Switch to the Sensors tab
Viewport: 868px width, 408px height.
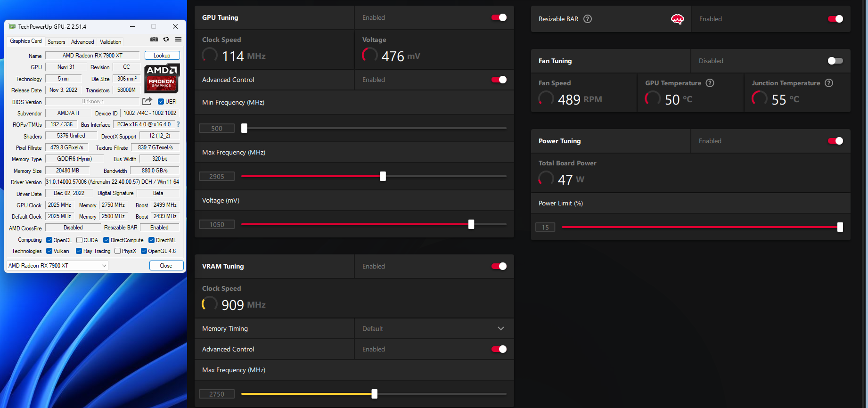coord(57,42)
